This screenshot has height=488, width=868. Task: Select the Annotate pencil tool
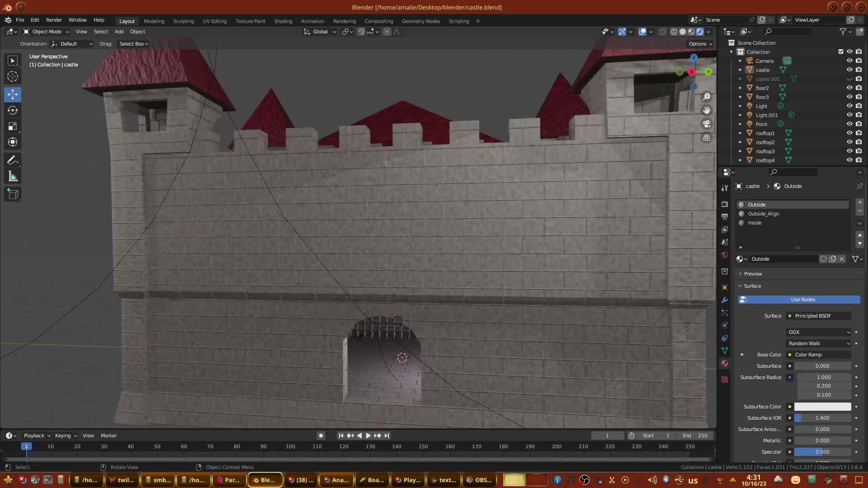click(13, 160)
